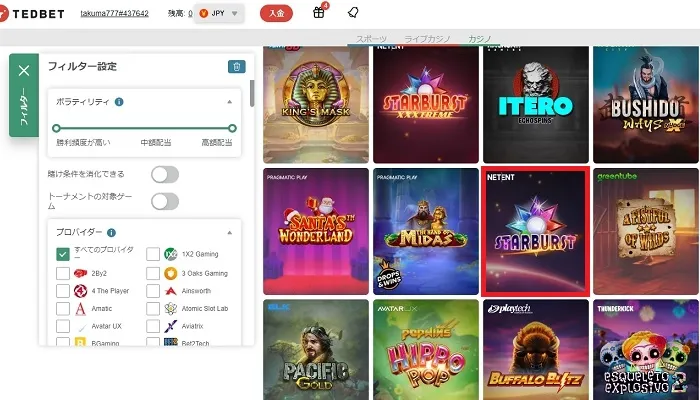
Task: Close the filter panel with the X
Action: (x=24, y=71)
